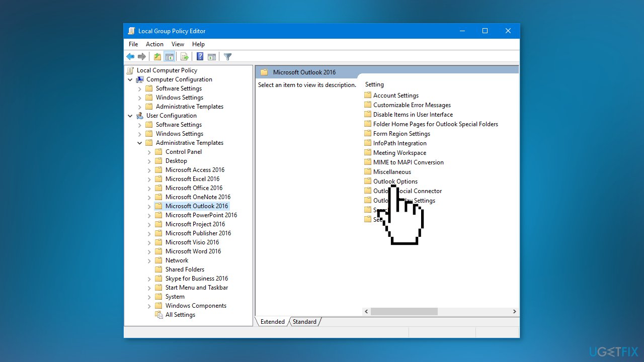
Task: Toggle the Show/Hide Action Pane icon
Action: pos(212,57)
